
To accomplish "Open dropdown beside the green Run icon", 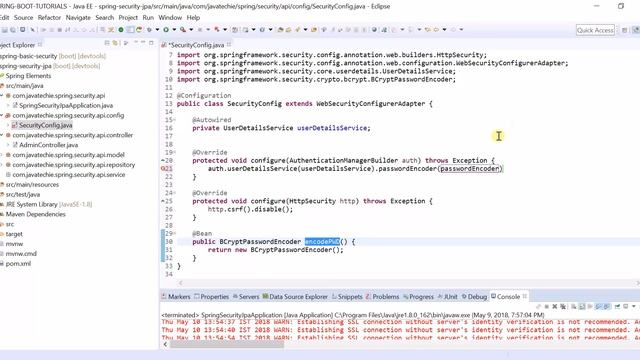I will tap(174, 30).
